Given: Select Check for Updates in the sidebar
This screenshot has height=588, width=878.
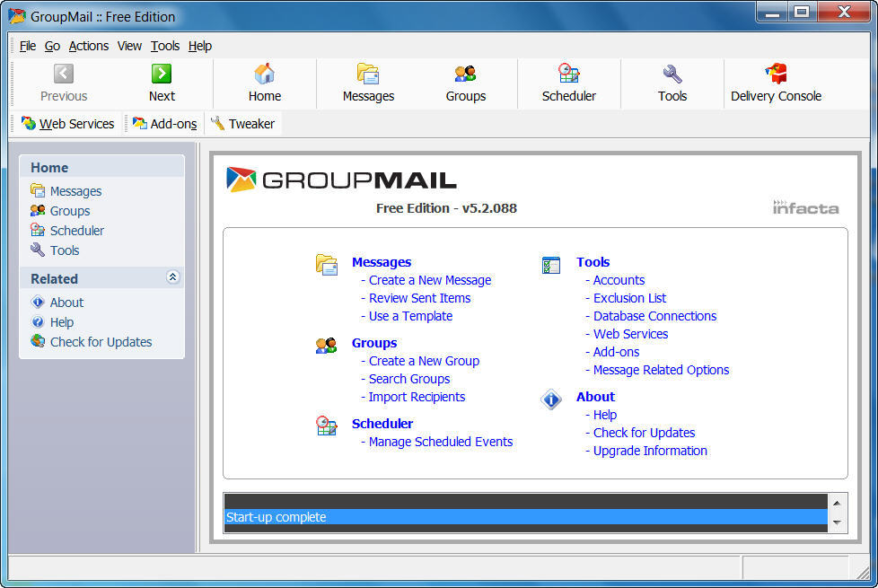Looking at the screenshot, I should pyautogui.click(x=101, y=342).
